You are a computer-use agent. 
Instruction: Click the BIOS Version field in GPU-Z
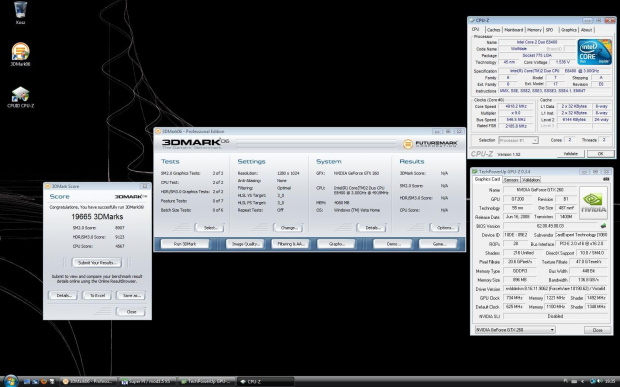tap(550, 226)
